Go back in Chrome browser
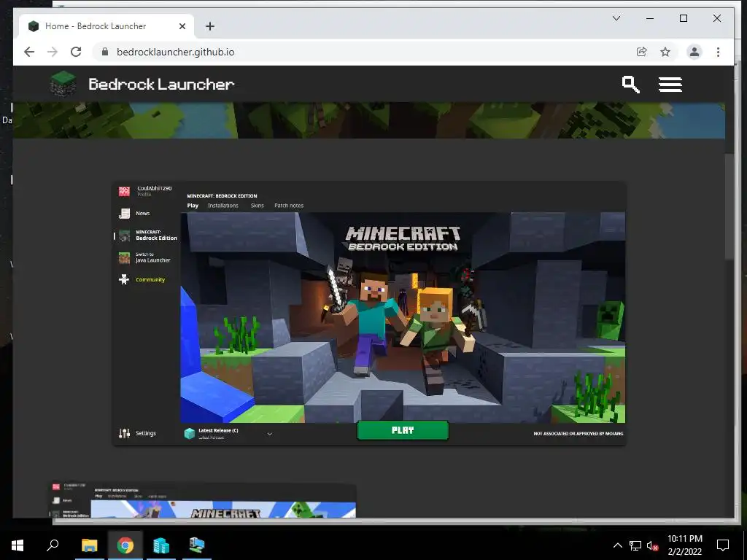Screen dimensions: 747x560 click(x=29, y=52)
